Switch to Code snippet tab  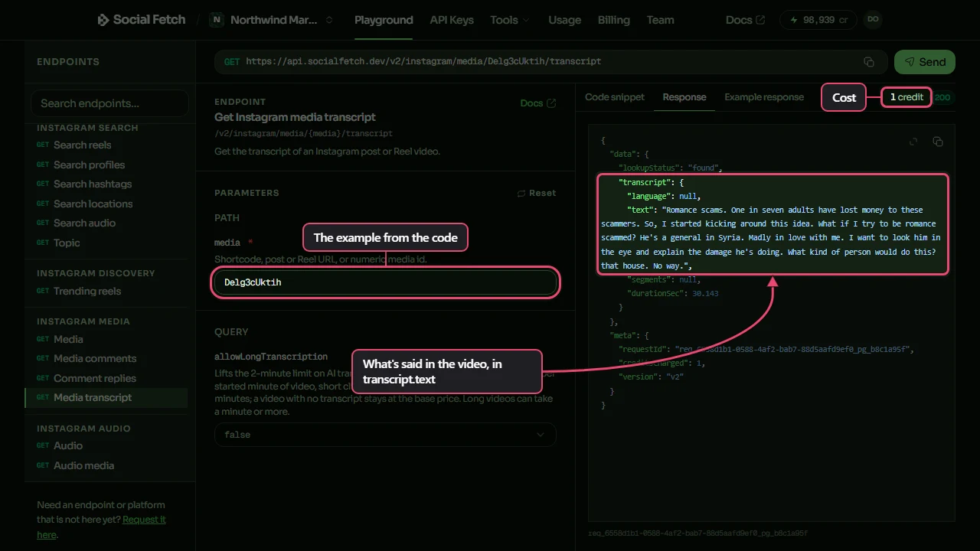(x=615, y=97)
